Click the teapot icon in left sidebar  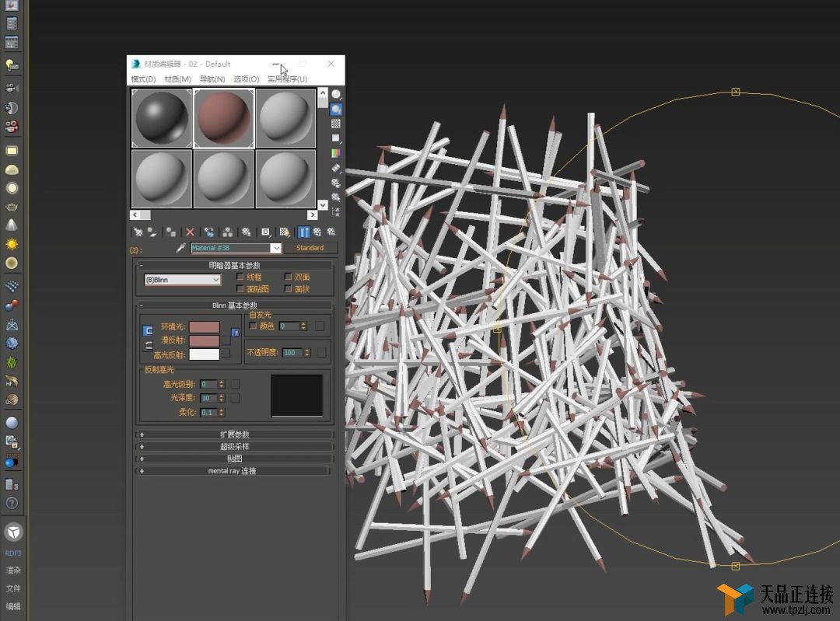point(12,207)
